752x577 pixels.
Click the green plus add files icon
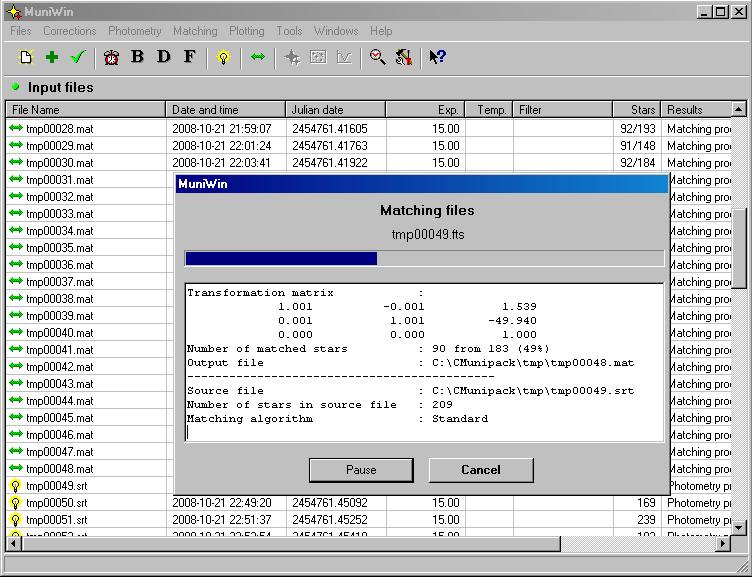click(52, 57)
